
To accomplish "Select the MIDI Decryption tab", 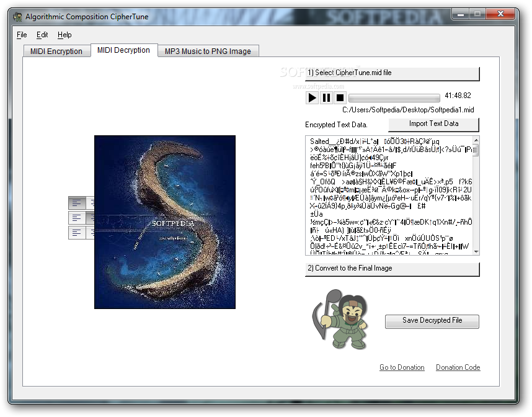I will 124,50.
